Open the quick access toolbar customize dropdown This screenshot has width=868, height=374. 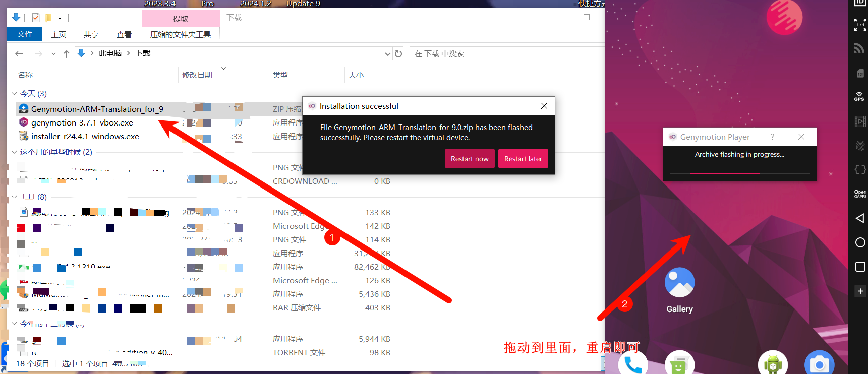coord(60,18)
